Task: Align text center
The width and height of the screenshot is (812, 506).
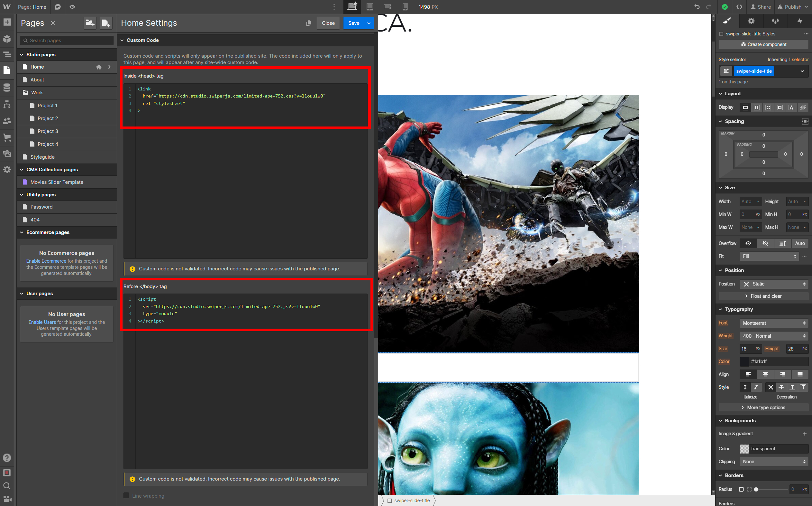Action: pos(765,374)
